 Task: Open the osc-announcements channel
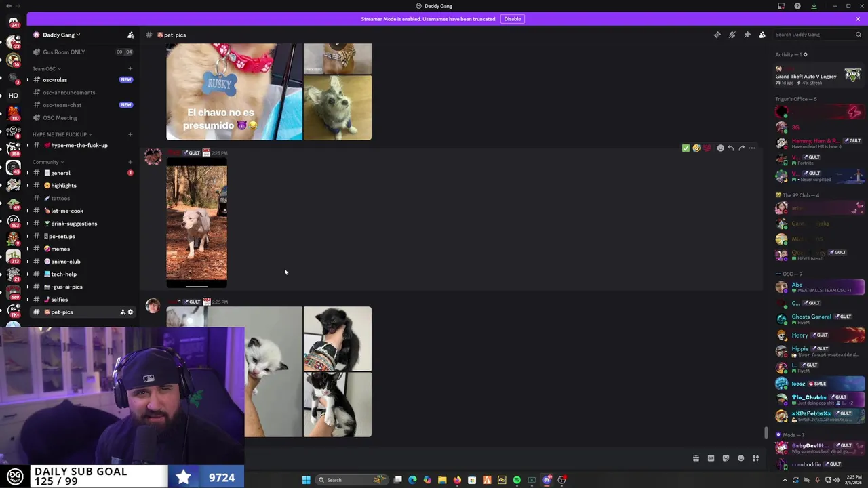[x=81, y=93]
